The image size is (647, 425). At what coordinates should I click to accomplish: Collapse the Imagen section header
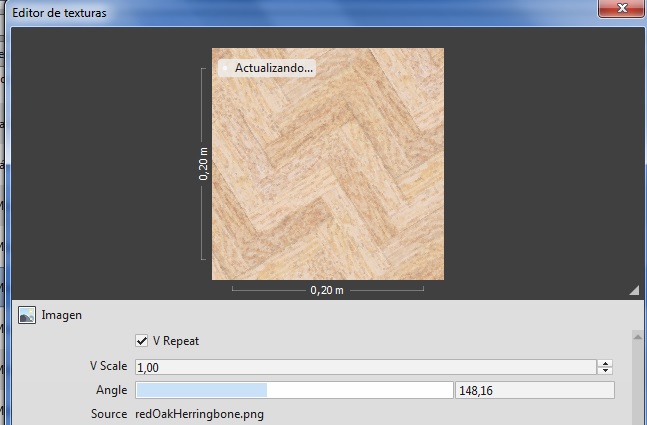(62, 315)
